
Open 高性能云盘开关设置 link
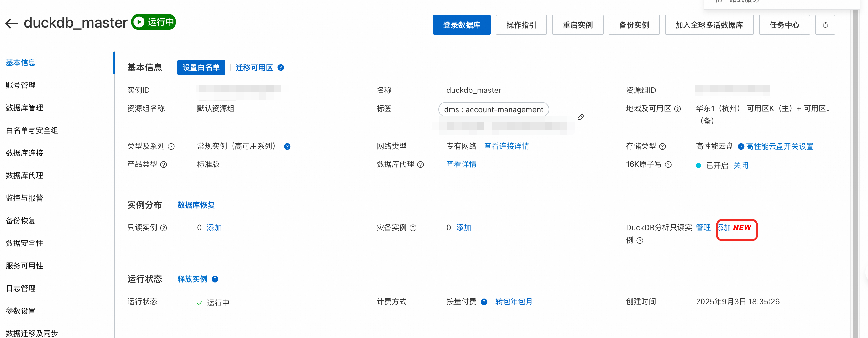click(x=779, y=146)
